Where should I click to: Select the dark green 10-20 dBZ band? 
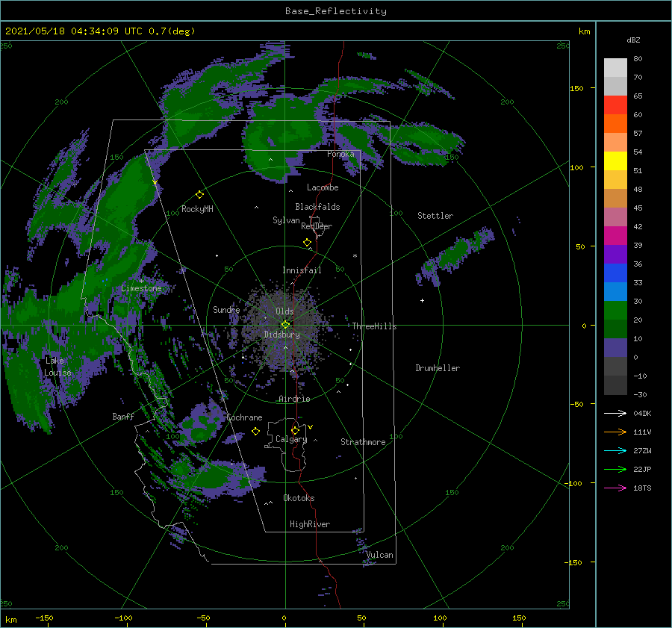click(x=615, y=329)
